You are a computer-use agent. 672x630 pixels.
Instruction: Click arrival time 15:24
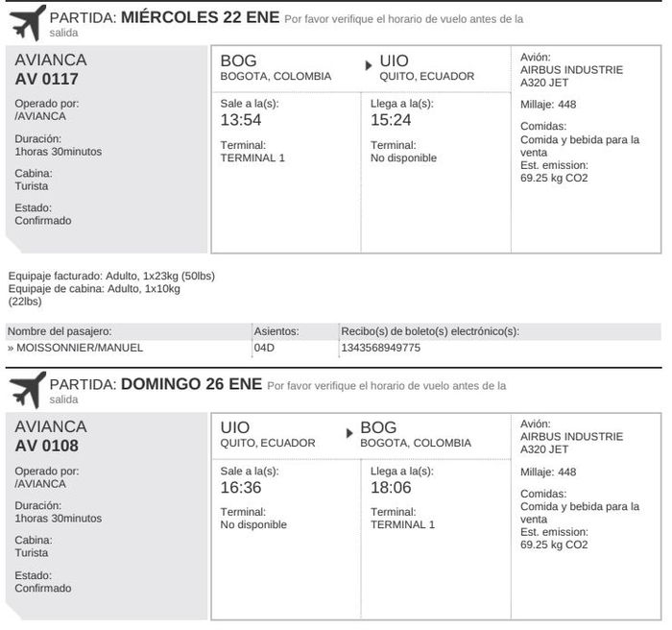tap(391, 120)
